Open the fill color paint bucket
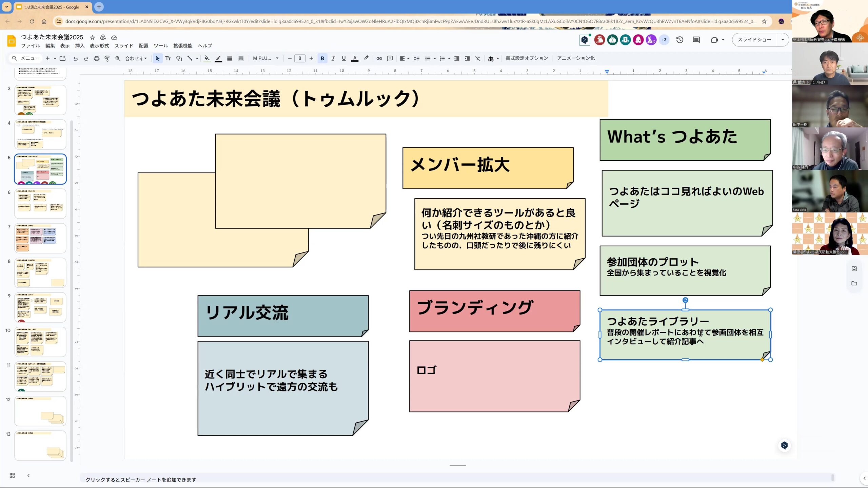The image size is (868, 488). [x=206, y=58]
